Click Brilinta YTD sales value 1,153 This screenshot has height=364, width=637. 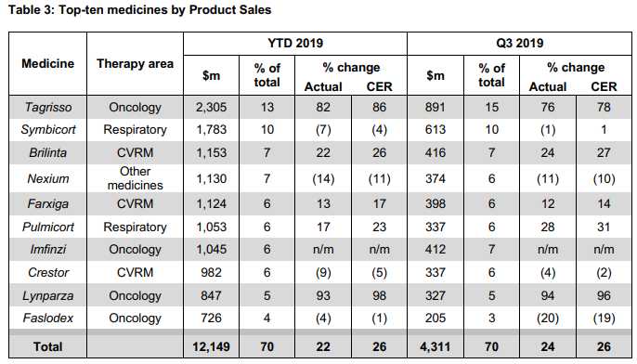(212, 152)
